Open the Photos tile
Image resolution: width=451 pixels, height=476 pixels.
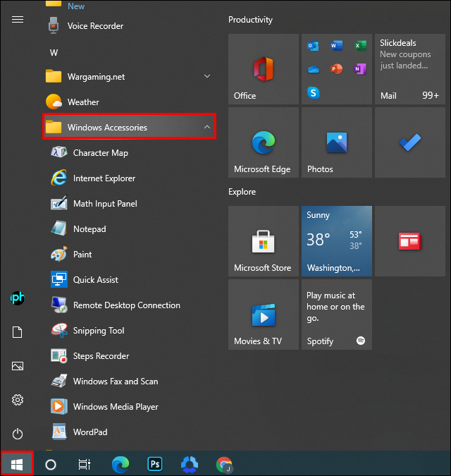337,142
